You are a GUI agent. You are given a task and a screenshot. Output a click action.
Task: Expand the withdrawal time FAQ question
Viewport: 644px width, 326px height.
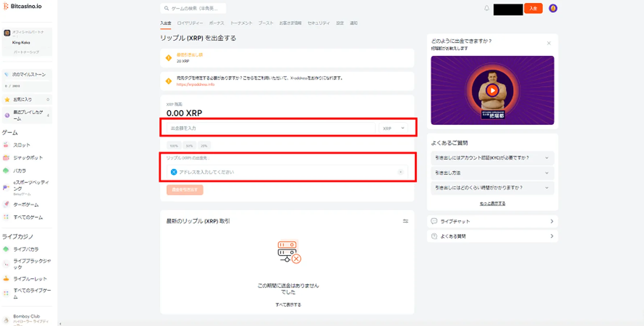click(x=492, y=188)
